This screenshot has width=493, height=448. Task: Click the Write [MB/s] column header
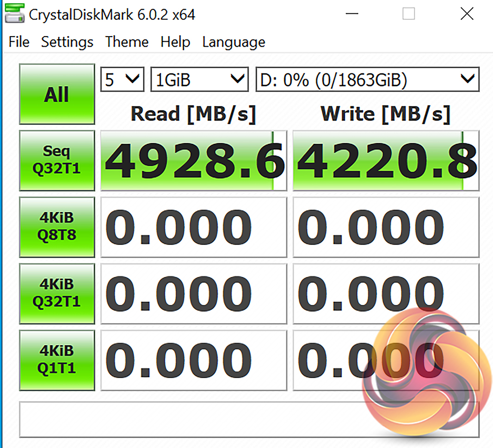click(x=385, y=114)
